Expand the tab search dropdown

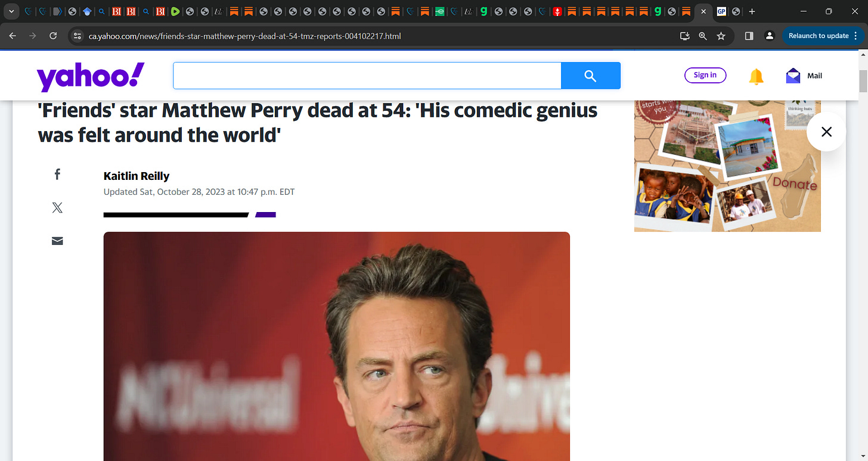click(11, 11)
